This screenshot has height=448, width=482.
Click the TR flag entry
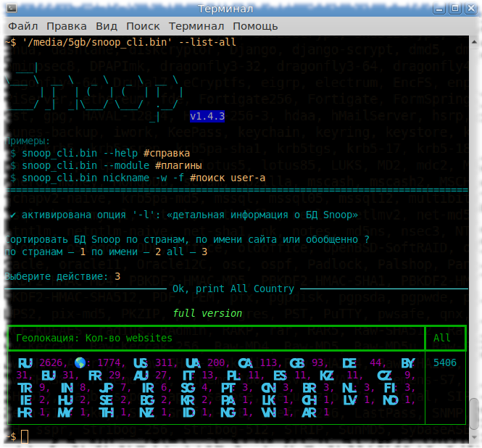pyautogui.click(x=25, y=388)
